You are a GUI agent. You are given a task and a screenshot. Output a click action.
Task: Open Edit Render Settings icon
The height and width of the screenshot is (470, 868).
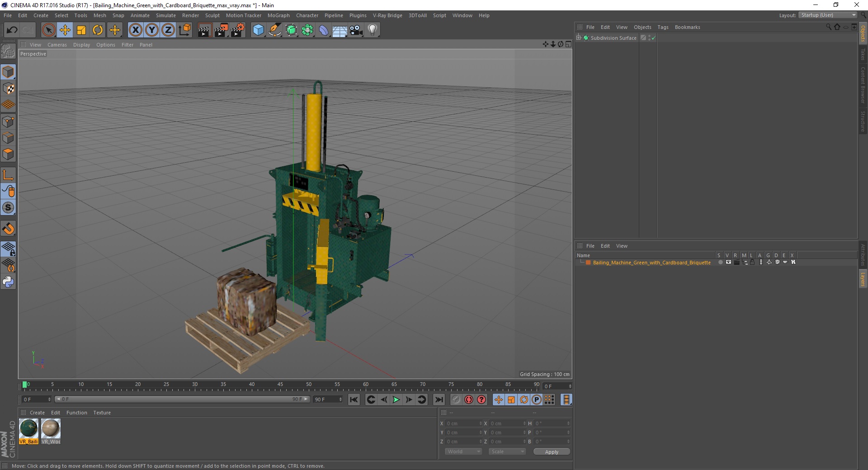coord(238,30)
